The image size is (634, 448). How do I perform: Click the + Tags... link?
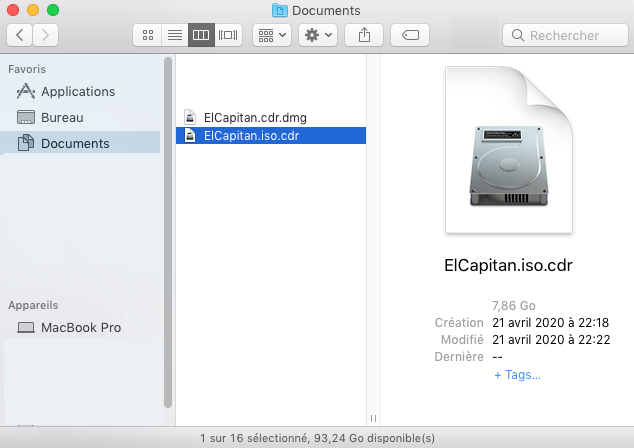pyautogui.click(x=517, y=375)
